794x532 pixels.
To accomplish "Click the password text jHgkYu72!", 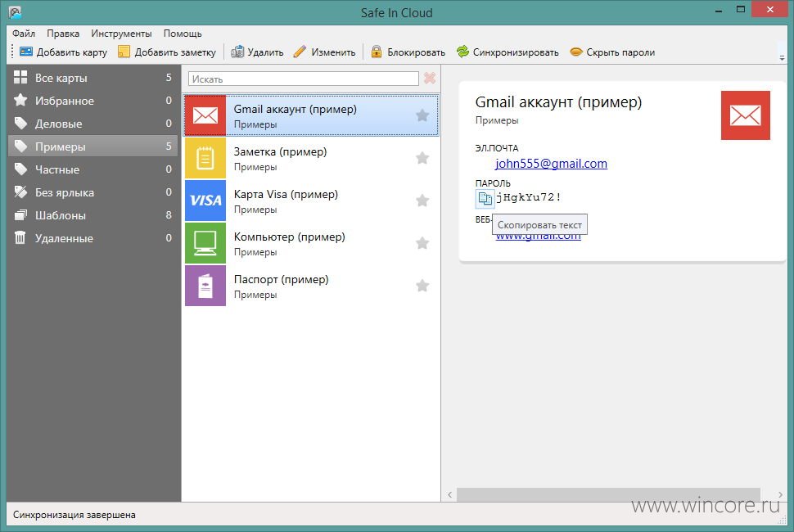I will click(528, 197).
